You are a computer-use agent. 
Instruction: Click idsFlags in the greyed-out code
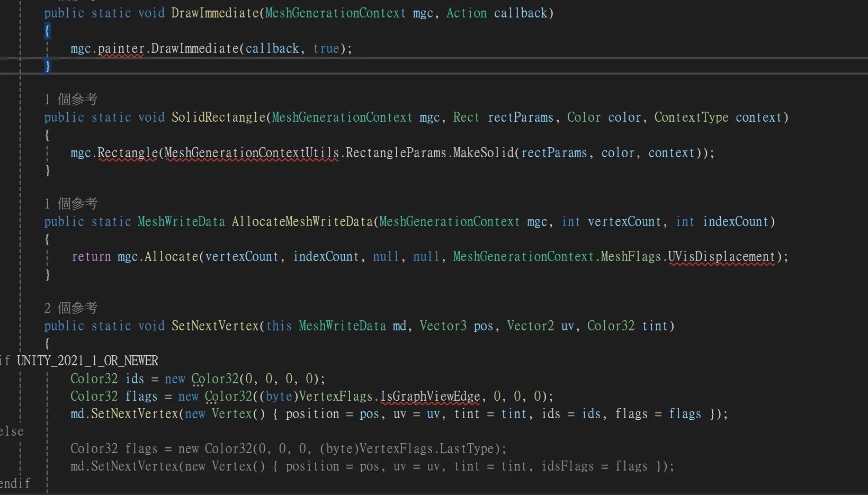567,466
